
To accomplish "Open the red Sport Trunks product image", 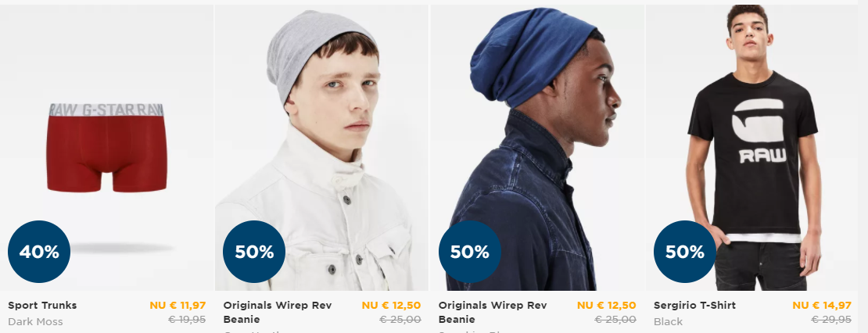I will tap(106, 148).
